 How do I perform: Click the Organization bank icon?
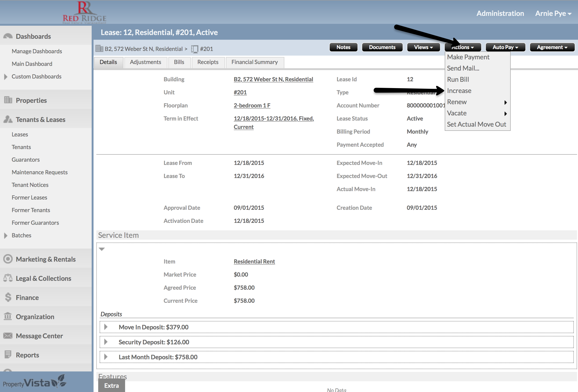(8, 316)
